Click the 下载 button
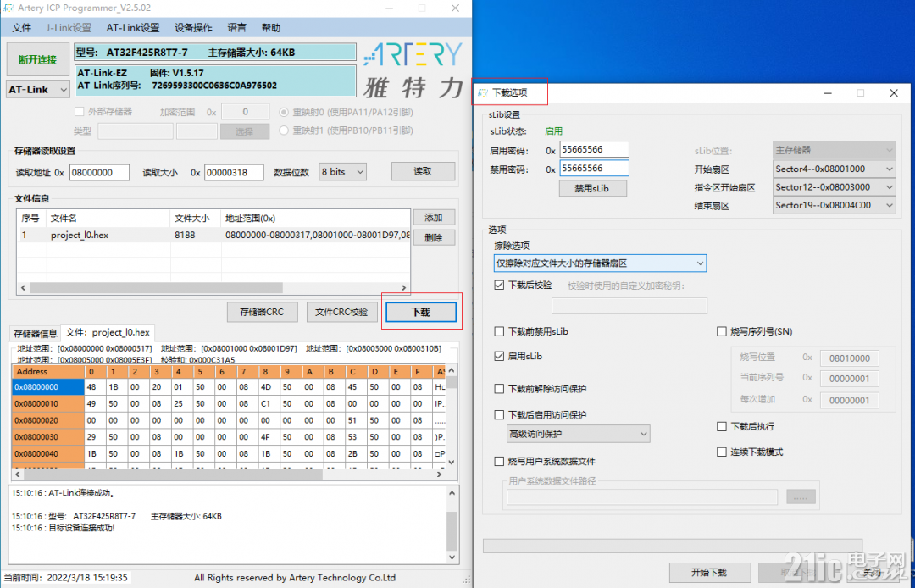The image size is (915, 588). pos(421,312)
